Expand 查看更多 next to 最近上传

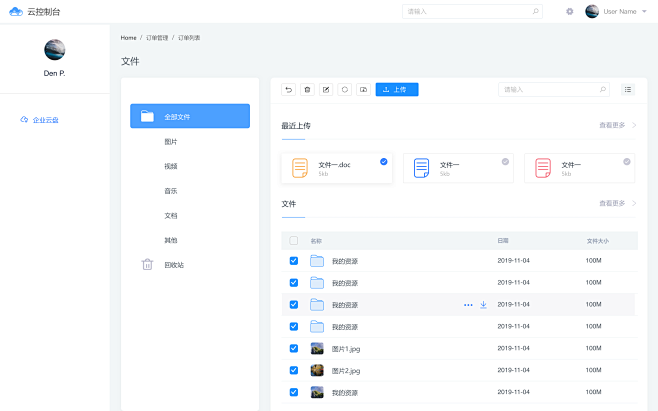[617, 125]
